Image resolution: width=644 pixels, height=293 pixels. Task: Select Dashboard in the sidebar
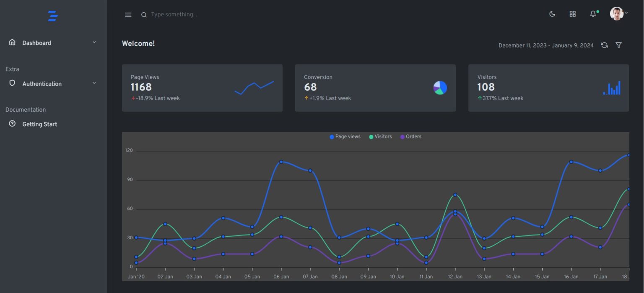coord(36,43)
